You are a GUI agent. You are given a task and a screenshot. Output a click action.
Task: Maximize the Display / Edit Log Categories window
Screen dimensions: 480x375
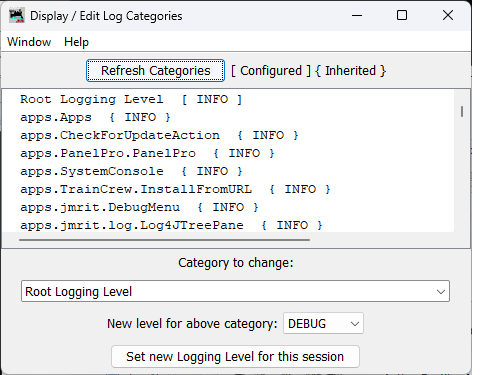click(402, 15)
